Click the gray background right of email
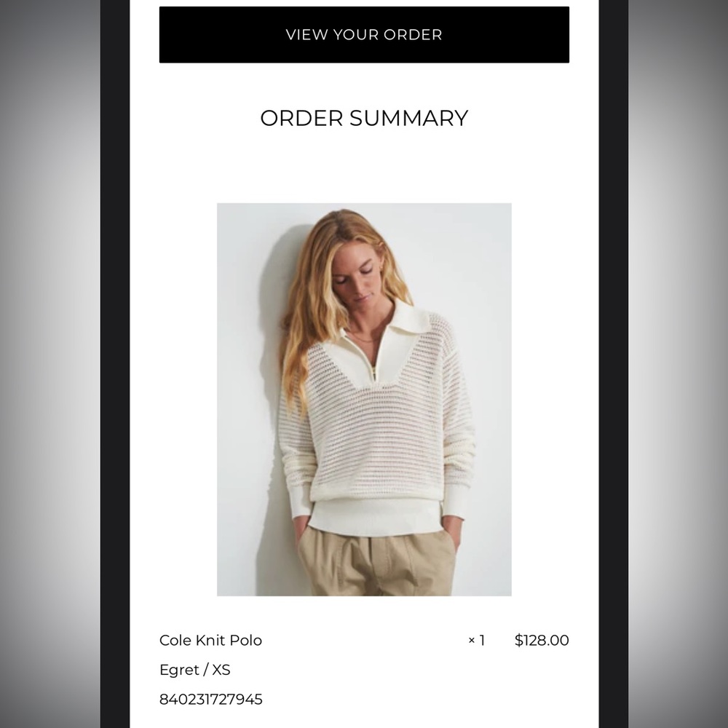Screen dimensions: 728x728 click(x=678, y=364)
